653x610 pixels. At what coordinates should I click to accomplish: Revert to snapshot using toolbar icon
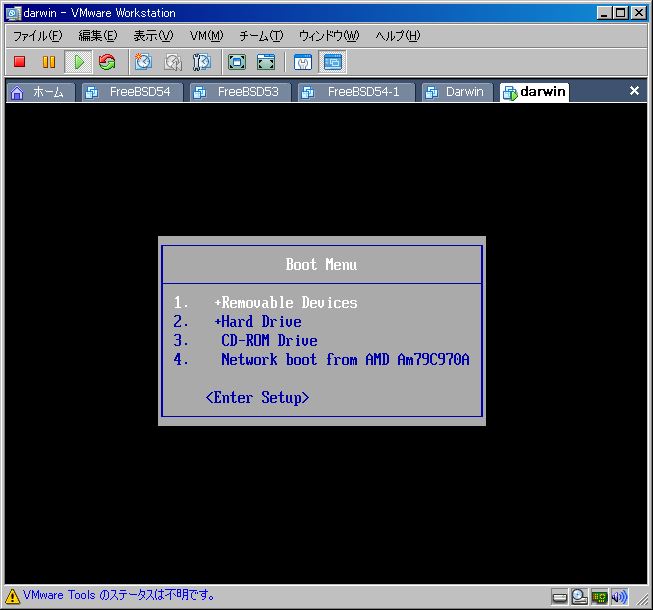point(173,62)
